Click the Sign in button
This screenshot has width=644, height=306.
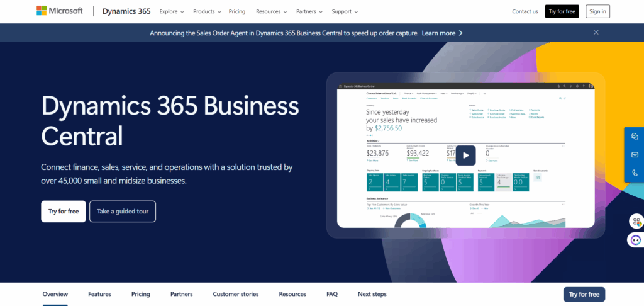[x=597, y=11]
